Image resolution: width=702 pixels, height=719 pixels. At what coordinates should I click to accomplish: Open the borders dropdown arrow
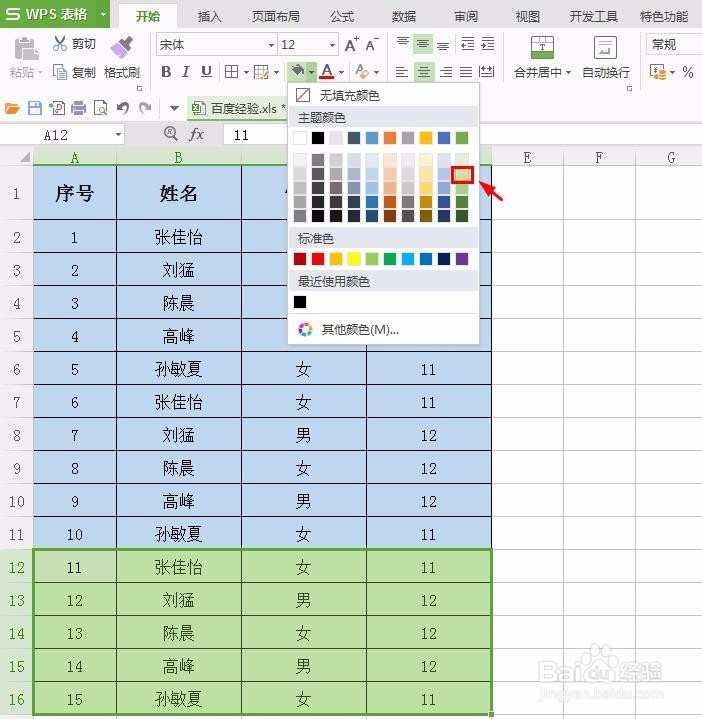[x=246, y=72]
